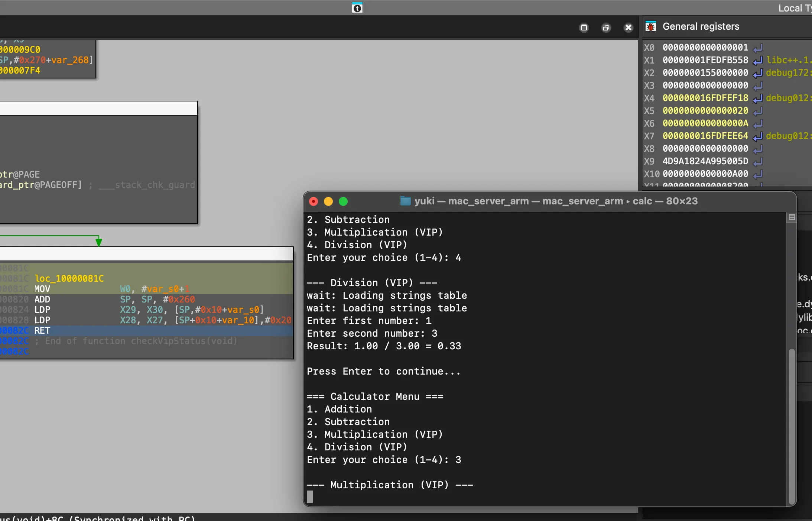Click the X30 operand in first LDP instruction
Screen dimensions: 812x521
click(x=155, y=310)
